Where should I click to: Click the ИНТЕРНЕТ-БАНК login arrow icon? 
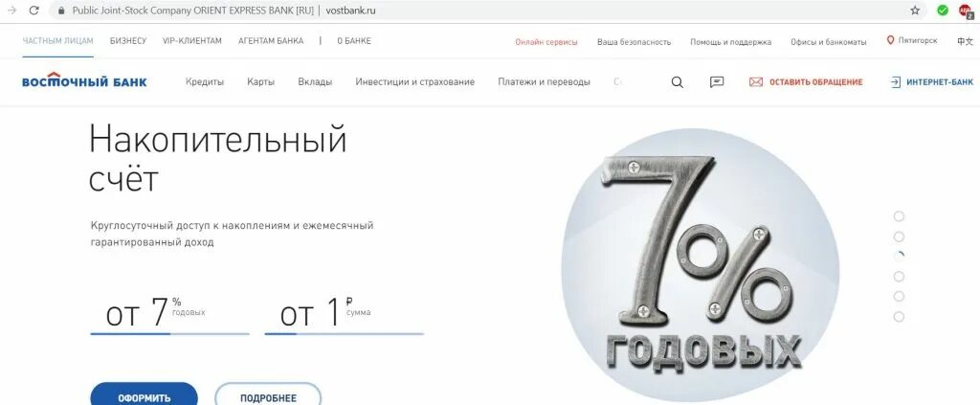896,82
